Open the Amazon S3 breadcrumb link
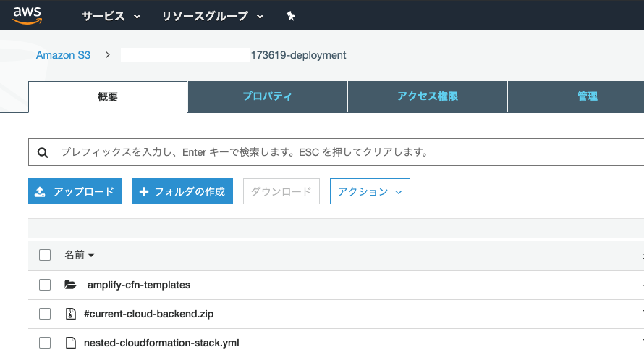 click(x=63, y=55)
